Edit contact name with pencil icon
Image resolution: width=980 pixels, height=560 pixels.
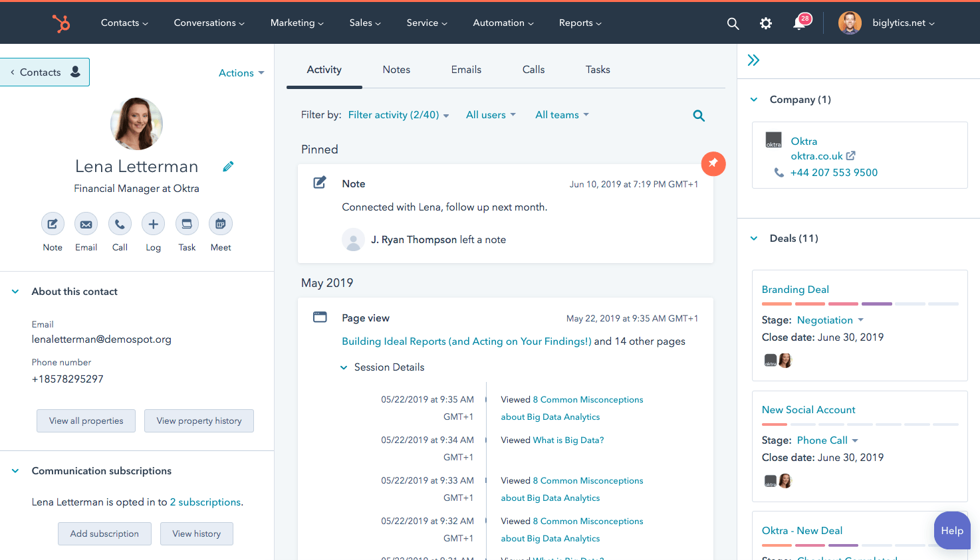(x=228, y=167)
